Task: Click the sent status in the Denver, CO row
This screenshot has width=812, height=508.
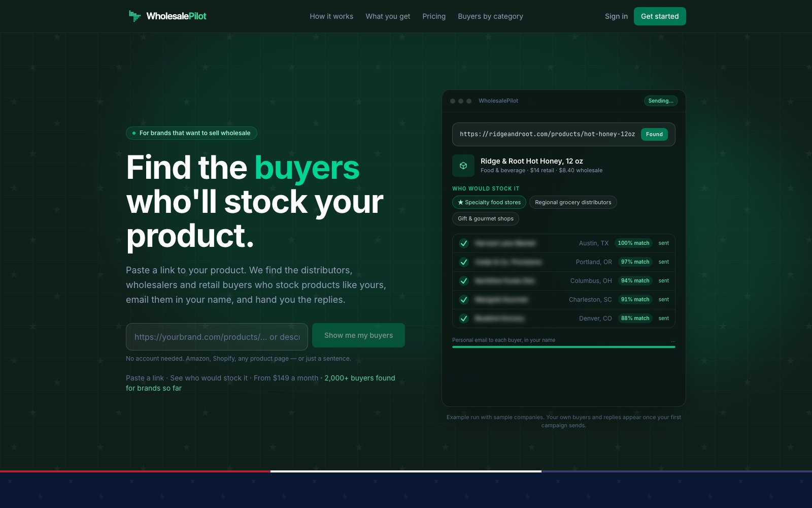Action: (663, 319)
